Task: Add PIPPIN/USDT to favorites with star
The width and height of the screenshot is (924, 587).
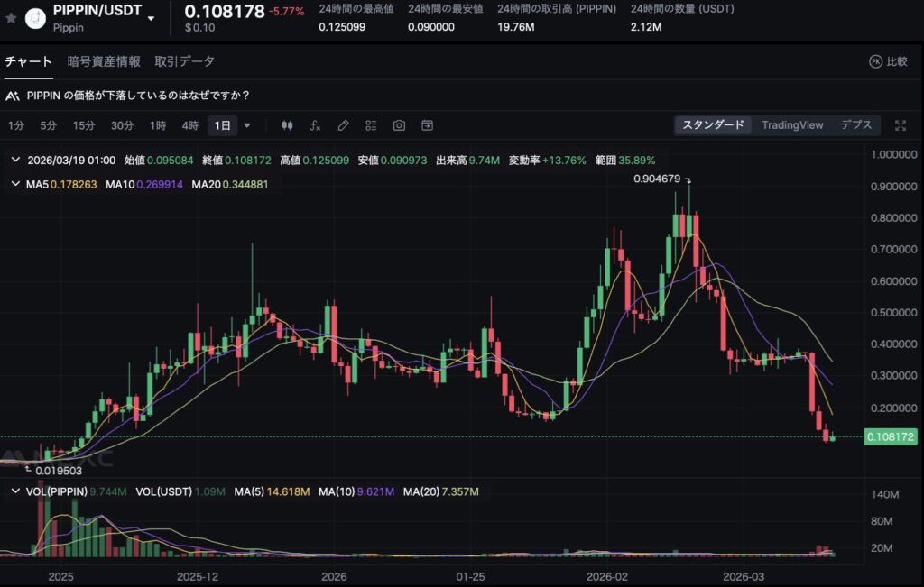Action: point(11,17)
